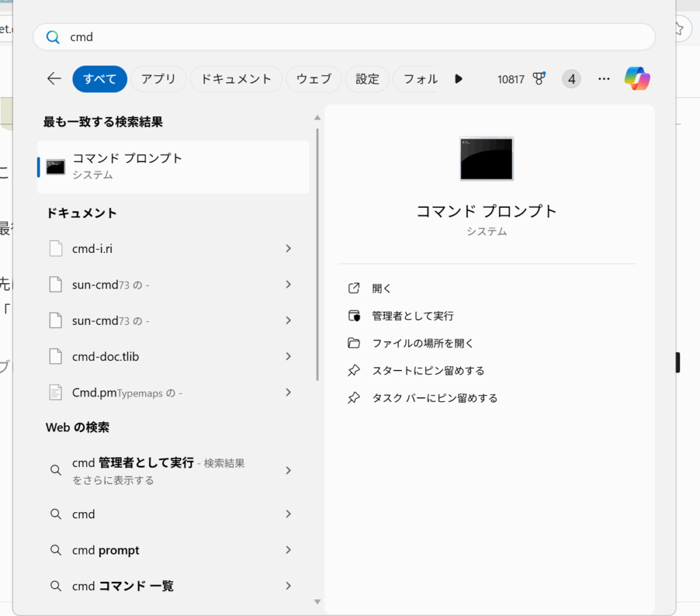Image resolution: width=700 pixels, height=616 pixels.
Task: Expand the cmd コマンド 一覧 web suggestion arrow
Action: pyautogui.click(x=288, y=586)
